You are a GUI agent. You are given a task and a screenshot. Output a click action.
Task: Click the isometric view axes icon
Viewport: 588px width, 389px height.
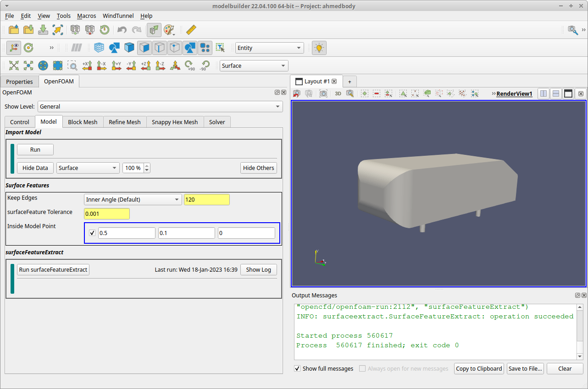point(175,66)
